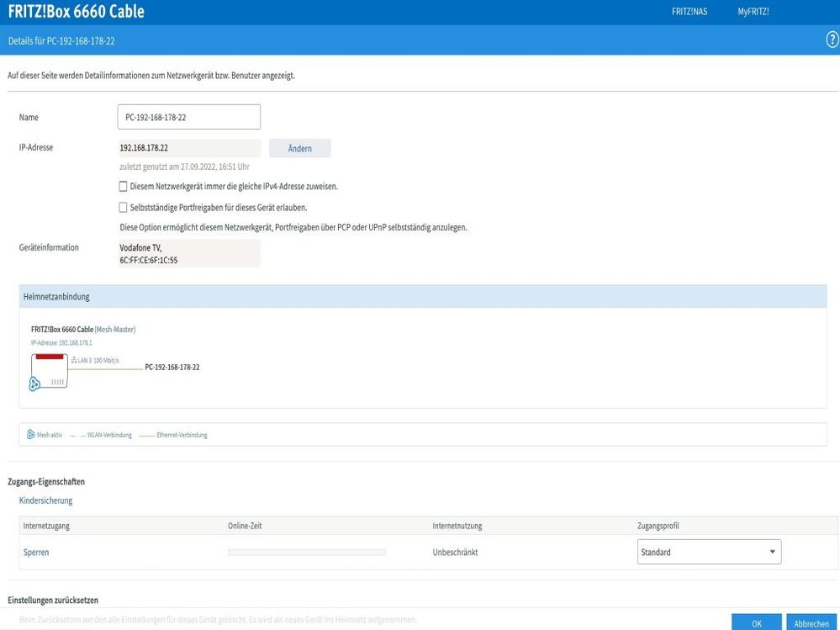This screenshot has width=840, height=630.
Task: Click the Abbrechen button
Action: [811, 623]
